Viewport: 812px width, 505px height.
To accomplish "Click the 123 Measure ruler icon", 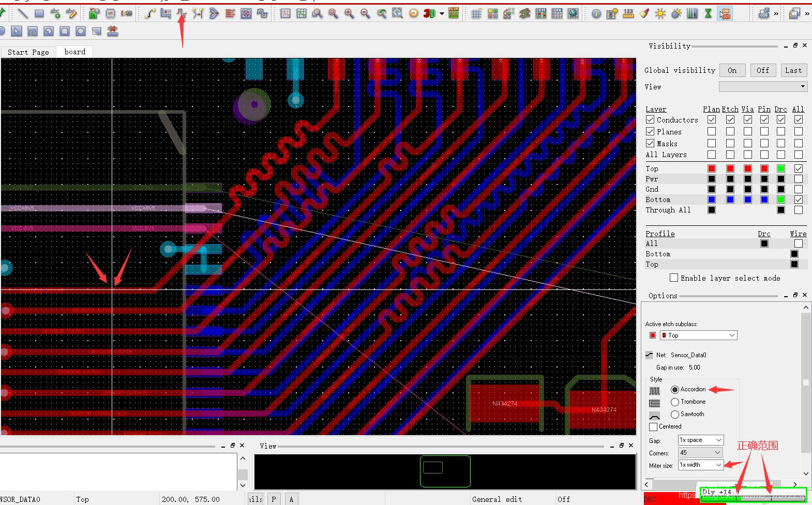I will click(x=628, y=14).
